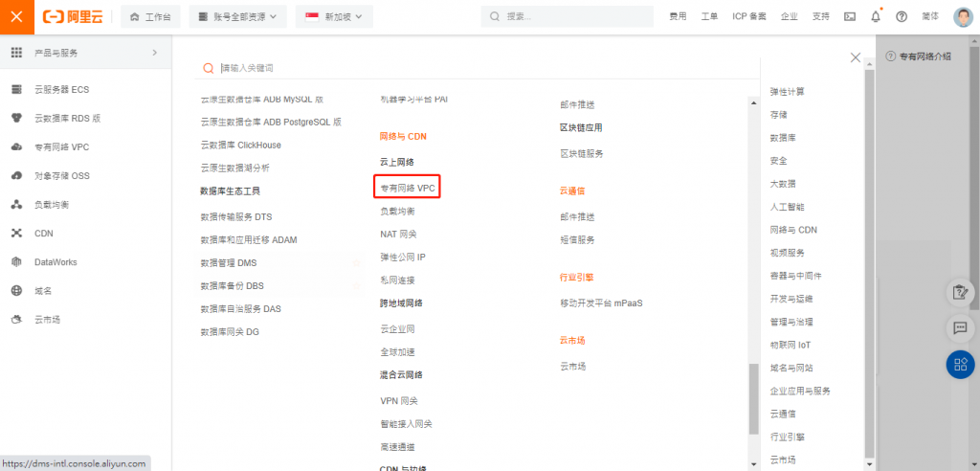This screenshot has width=980, height=471.
Task: Open 对象存储 OSS in sidebar
Action: (x=62, y=176)
